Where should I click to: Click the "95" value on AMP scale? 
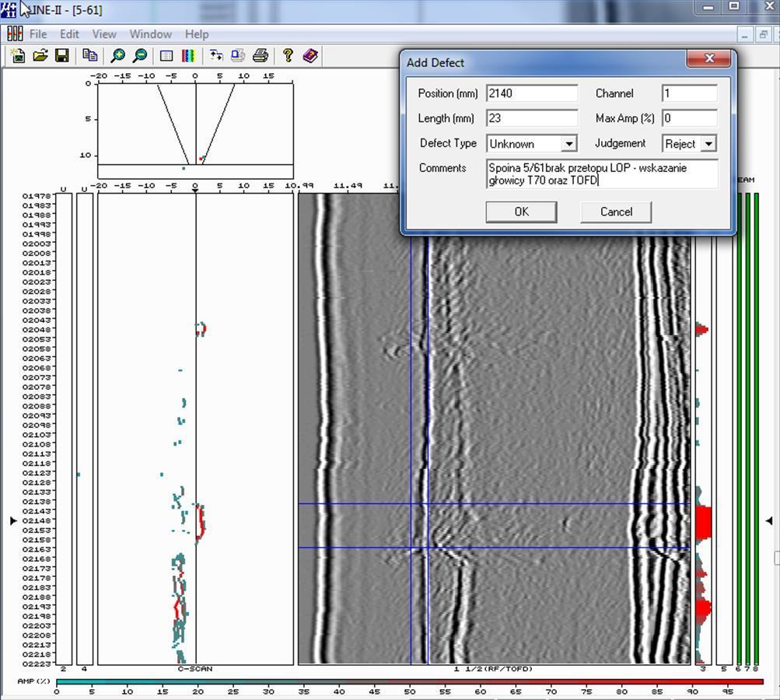click(728, 691)
